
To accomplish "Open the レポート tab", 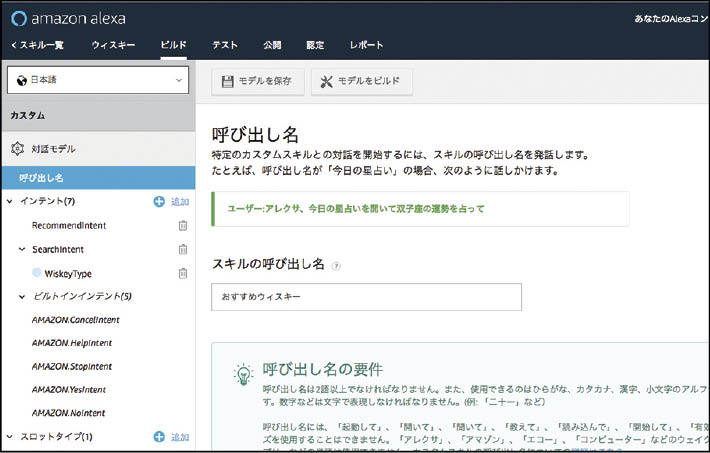I will [366, 45].
